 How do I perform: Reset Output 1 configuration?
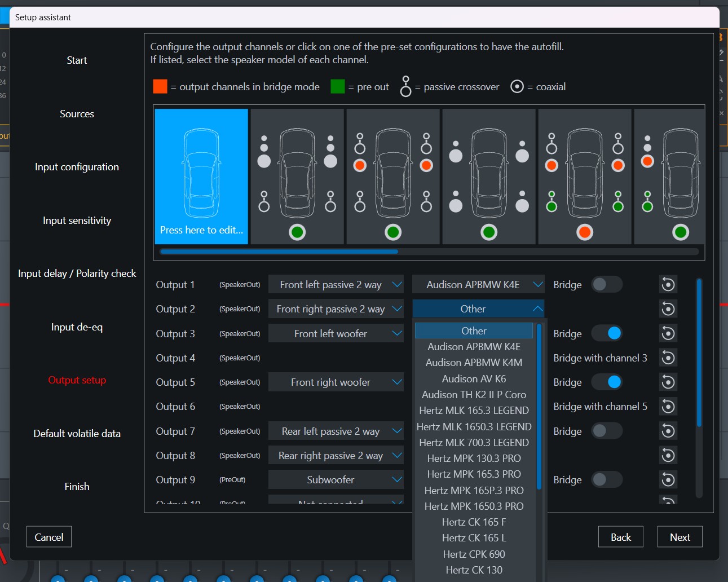point(668,284)
